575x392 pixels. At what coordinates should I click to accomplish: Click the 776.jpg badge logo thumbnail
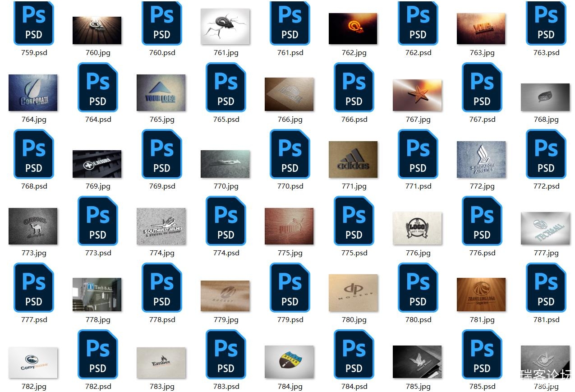click(417, 228)
